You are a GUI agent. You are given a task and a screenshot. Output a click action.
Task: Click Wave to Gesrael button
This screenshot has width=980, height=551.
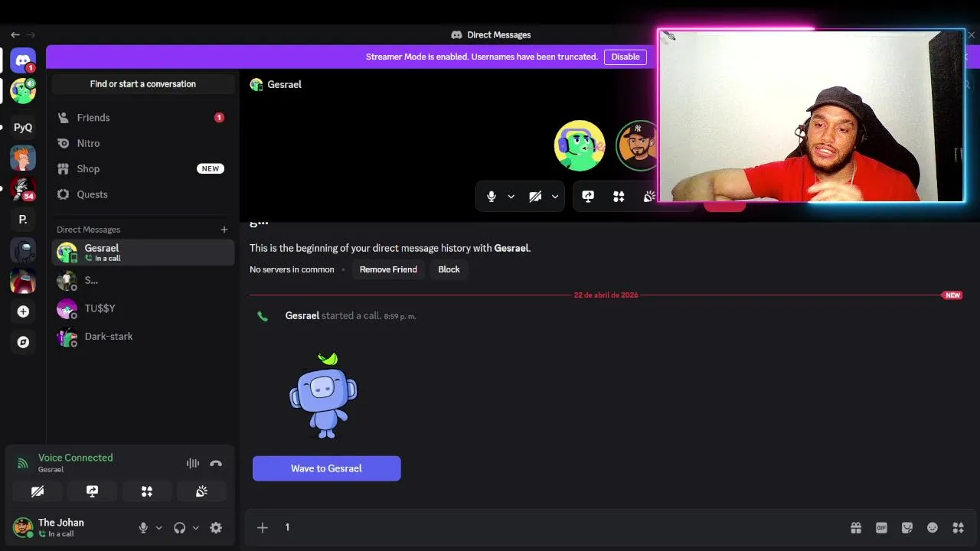326,468
